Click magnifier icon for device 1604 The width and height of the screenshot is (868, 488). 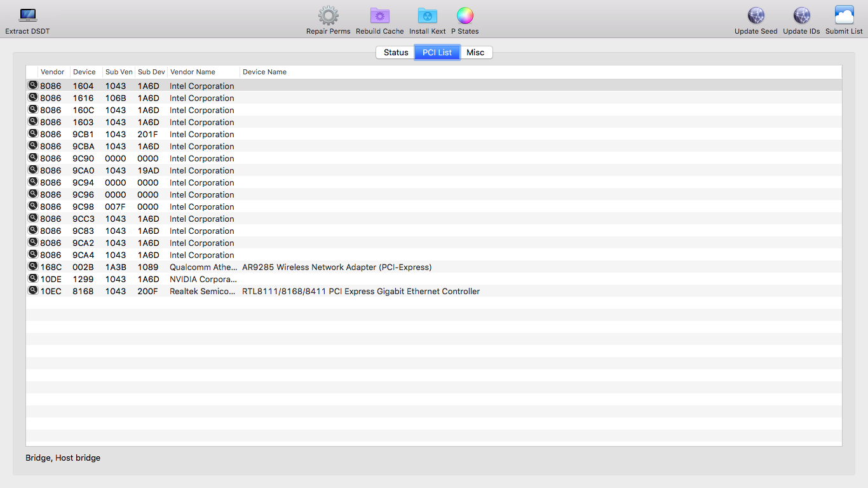[x=32, y=86]
